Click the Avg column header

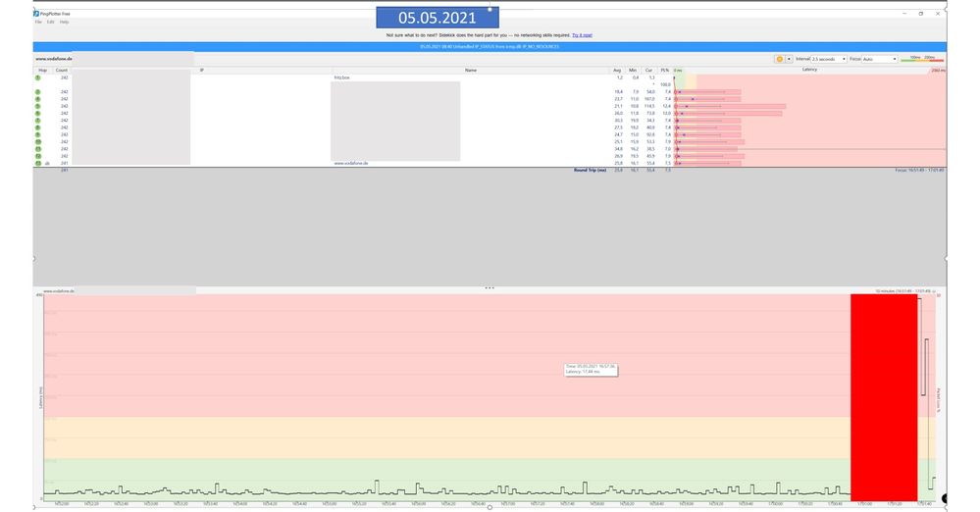tap(617, 70)
